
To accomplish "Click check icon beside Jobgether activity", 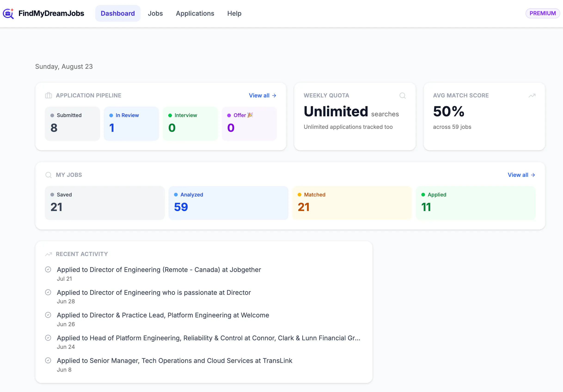I will pyautogui.click(x=48, y=269).
